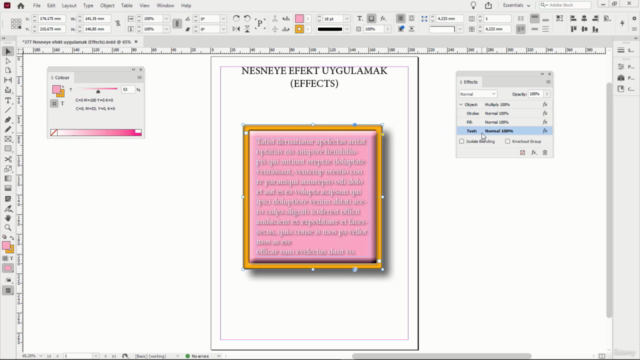The width and height of the screenshot is (640, 360).
Task: Select the Zoom tool
Action: (8, 228)
